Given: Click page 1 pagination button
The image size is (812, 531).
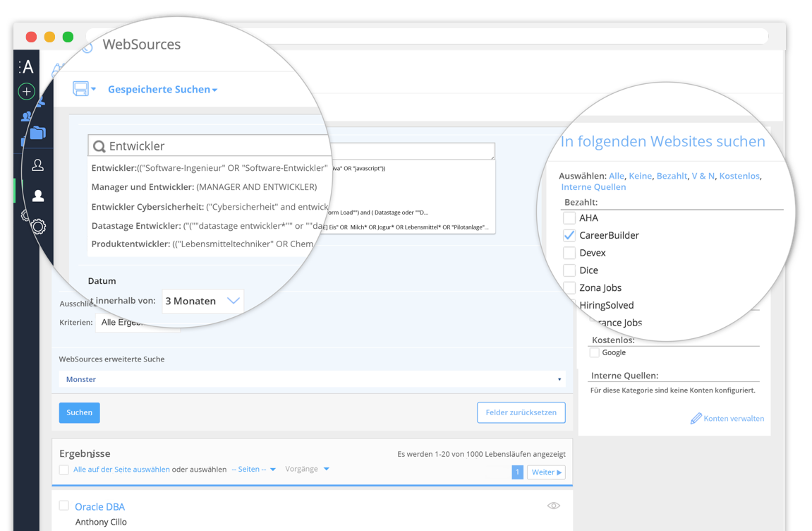Looking at the screenshot, I should (x=517, y=472).
